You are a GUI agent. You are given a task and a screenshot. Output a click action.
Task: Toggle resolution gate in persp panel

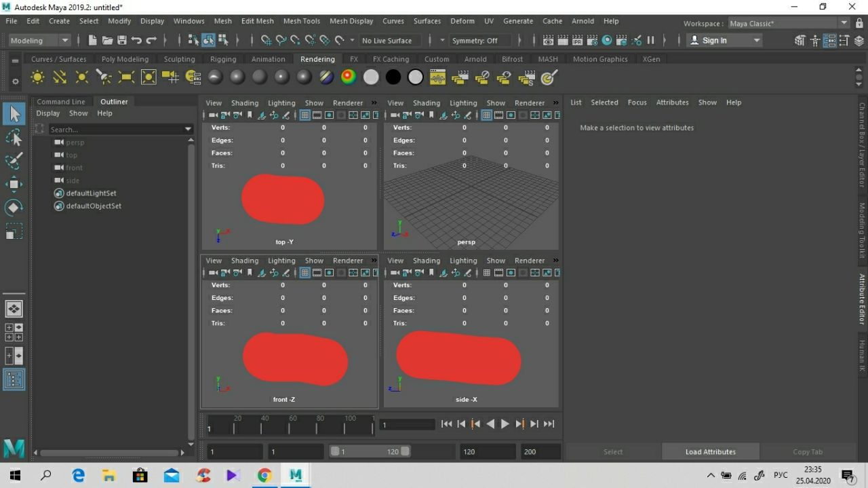[511, 115]
